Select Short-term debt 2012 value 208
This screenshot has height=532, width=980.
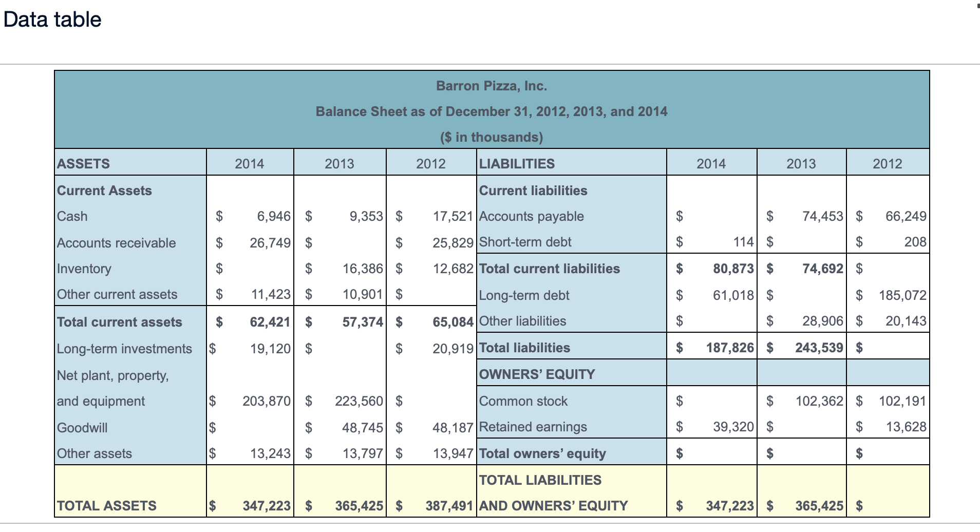(915, 242)
